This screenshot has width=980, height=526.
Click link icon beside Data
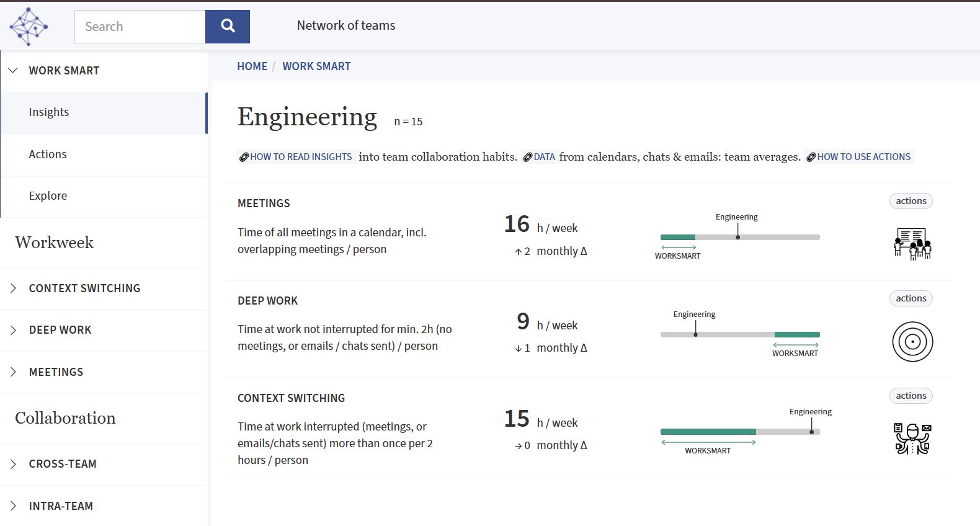[528, 157]
